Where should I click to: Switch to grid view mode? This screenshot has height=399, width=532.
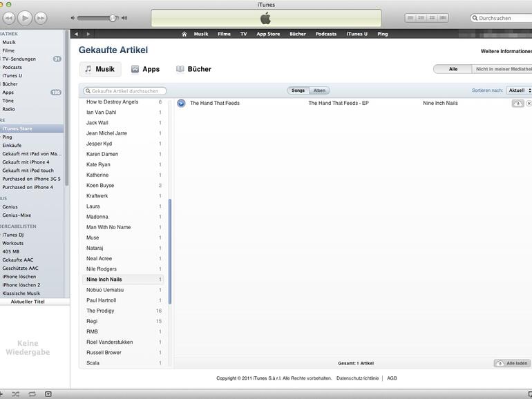[432, 18]
